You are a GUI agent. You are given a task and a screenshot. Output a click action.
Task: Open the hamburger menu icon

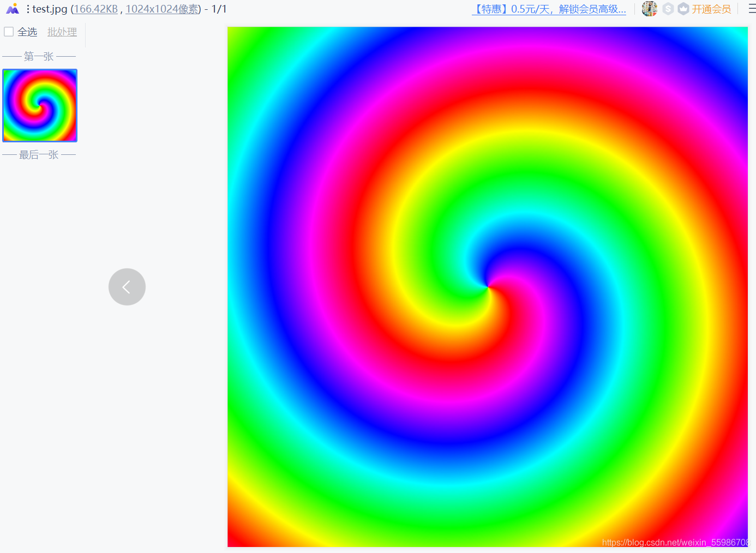pyautogui.click(x=752, y=9)
